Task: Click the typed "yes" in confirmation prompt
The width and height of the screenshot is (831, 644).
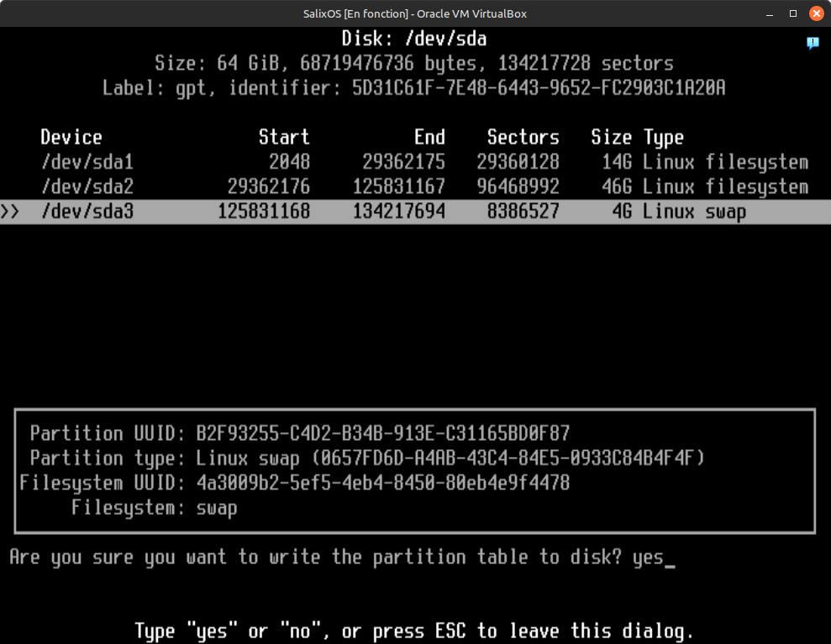Action: tap(648, 558)
